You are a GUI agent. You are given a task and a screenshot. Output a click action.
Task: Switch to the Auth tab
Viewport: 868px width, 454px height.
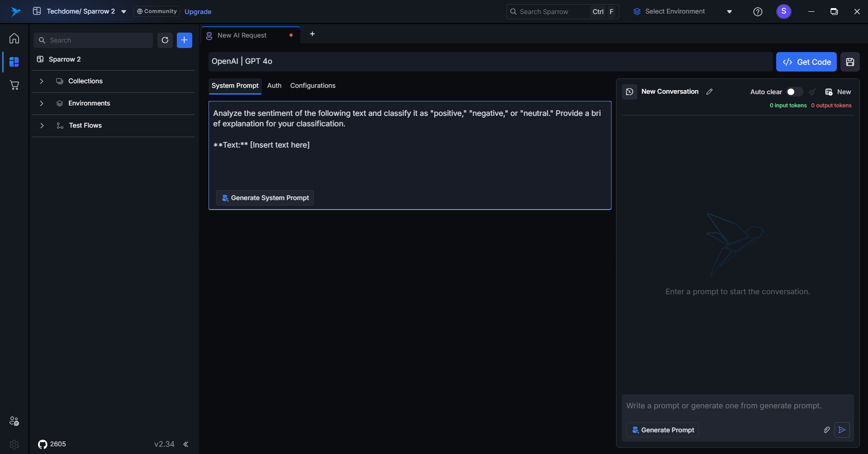point(274,86)
